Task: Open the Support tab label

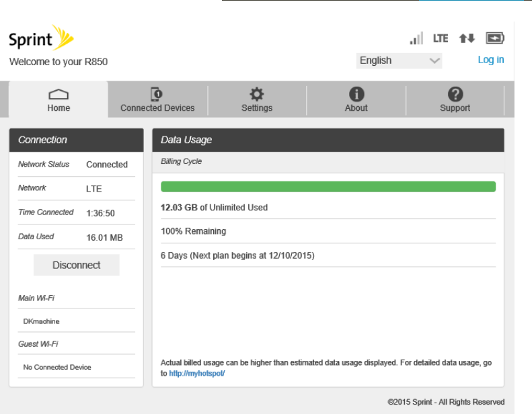Action: coord(455,108)
